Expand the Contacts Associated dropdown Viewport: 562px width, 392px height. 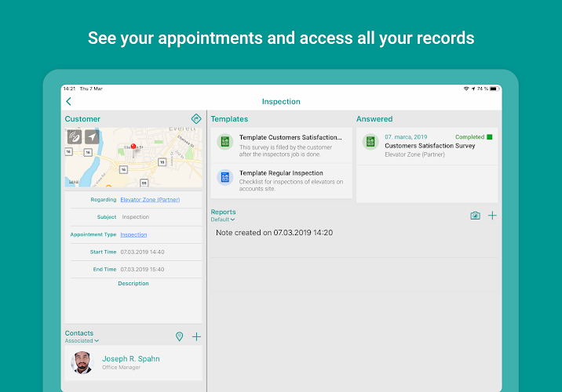(82, 341)
